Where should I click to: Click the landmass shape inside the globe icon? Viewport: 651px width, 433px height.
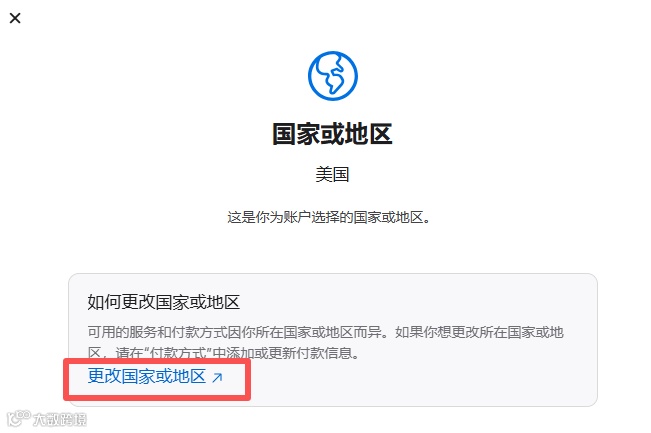[x=334, y=75]
